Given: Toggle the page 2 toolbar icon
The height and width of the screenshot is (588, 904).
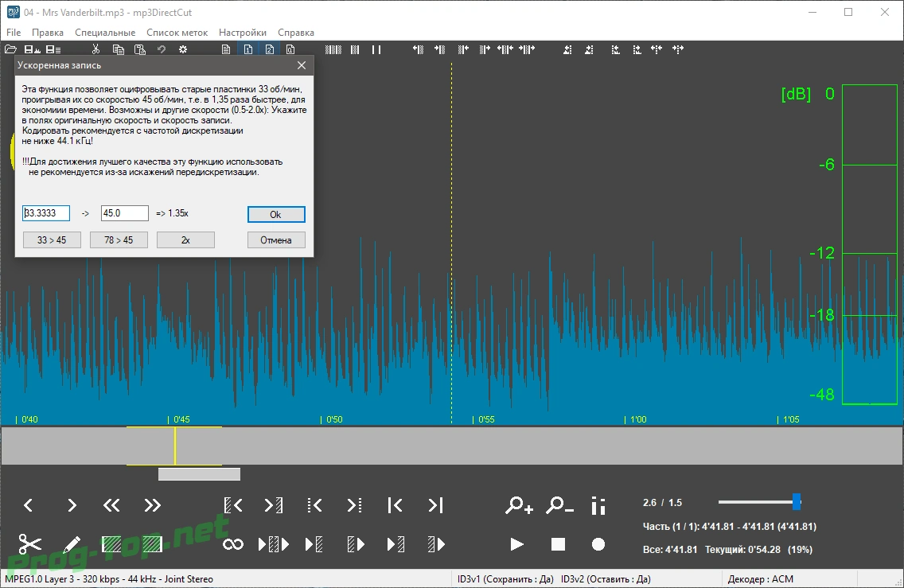Looking at the screenshot, I should pyautogui.click(x=269, y=49).
